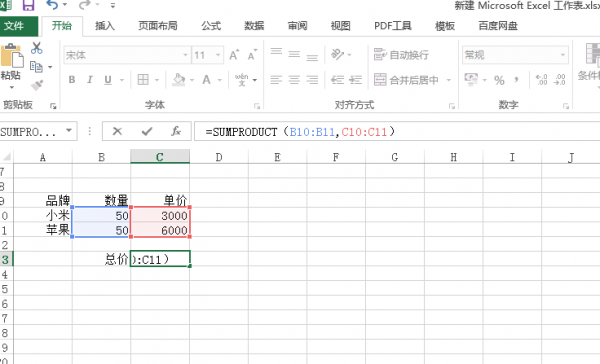Open the customize quick access toolbar arrow

112,5
